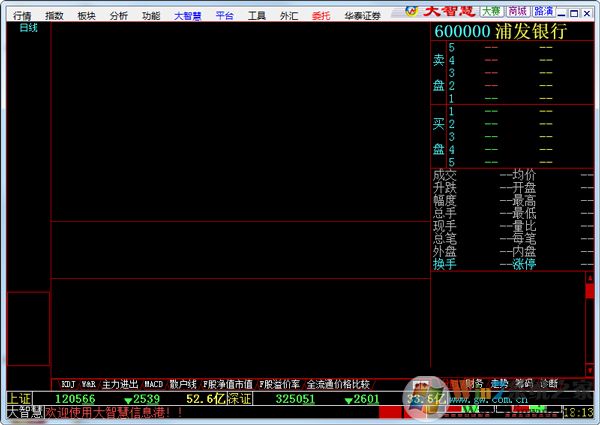
Task: Open the 平台 menu
Action: pos(224,16)
